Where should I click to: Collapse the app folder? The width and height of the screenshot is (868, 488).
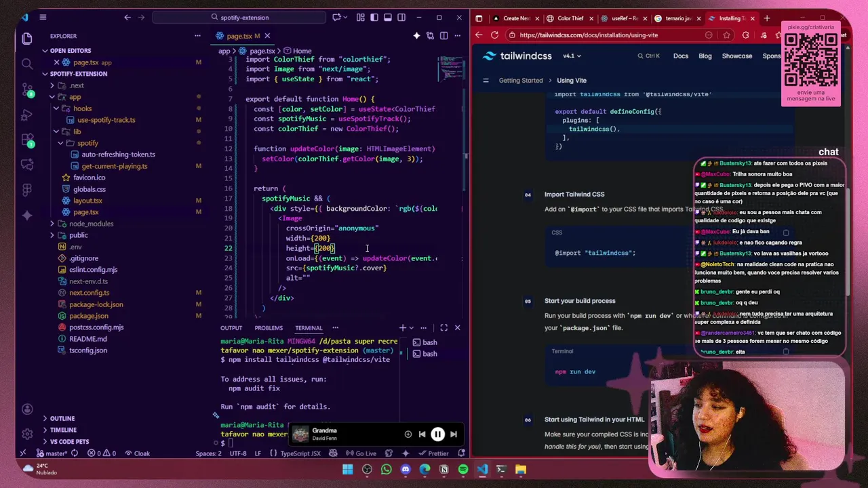tap(75, 97)
